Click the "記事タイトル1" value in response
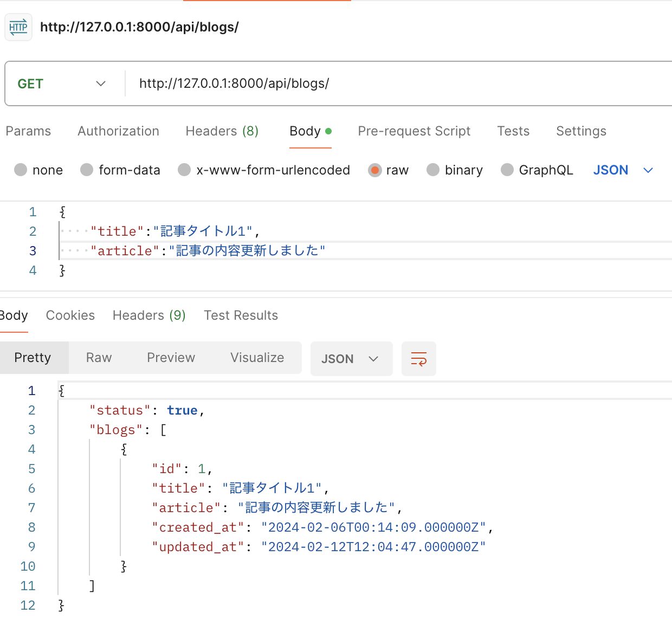The height and width of the screenshot is (633, 672). 272,488
